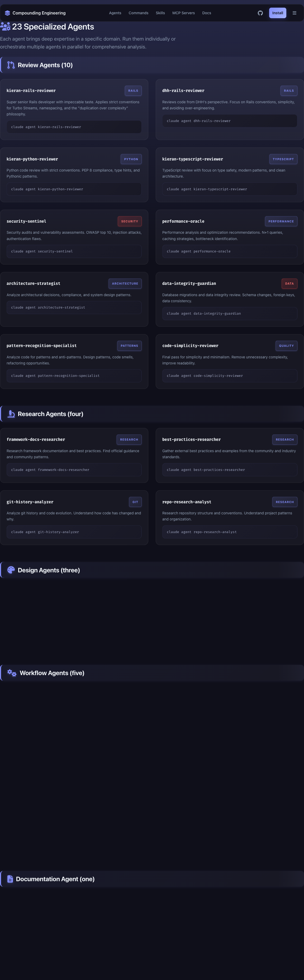Screen dimensions: 304x980
Task: Expand the Design Agents (three) section header
Action: 49,570
